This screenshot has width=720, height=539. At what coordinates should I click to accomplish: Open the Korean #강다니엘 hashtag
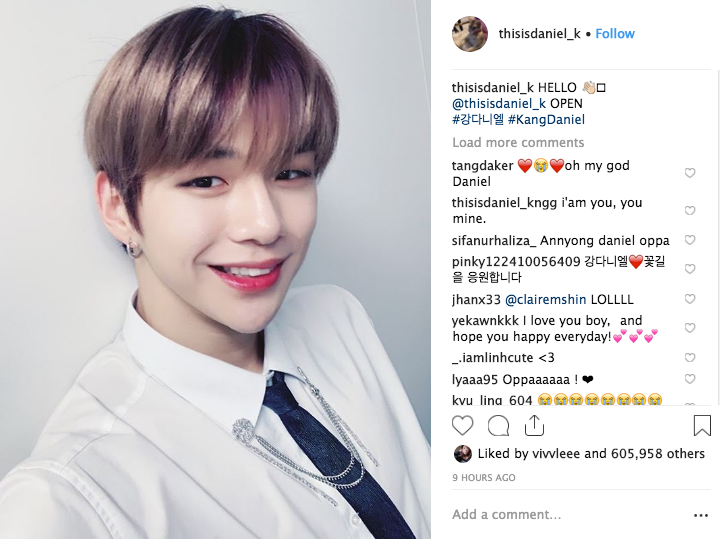tap(478, 120)
